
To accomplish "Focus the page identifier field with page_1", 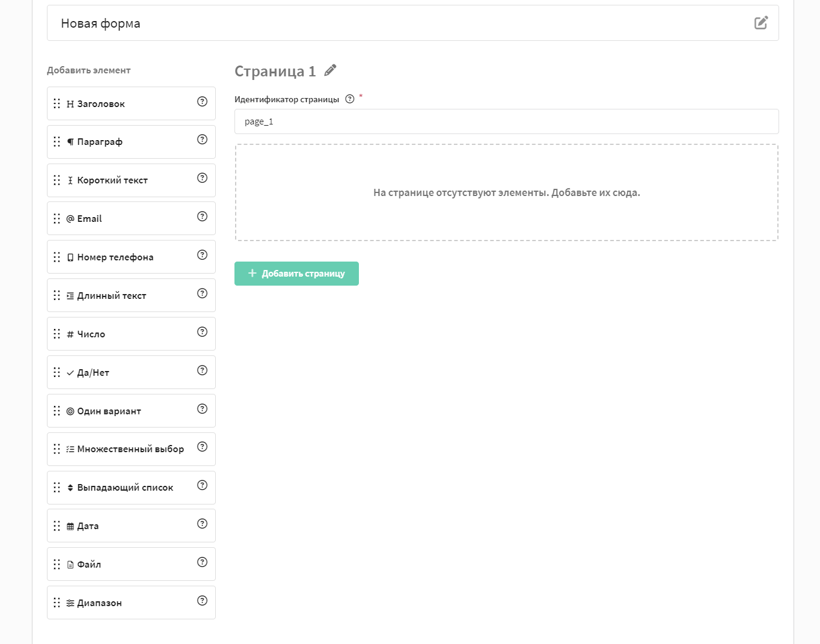I will pos(506,121).
